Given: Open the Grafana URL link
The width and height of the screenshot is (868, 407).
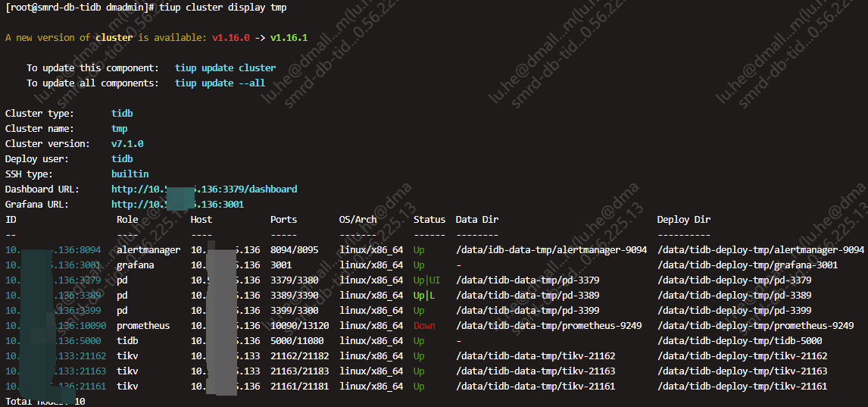Looking at the screenshot, I should tap(178, 205).
